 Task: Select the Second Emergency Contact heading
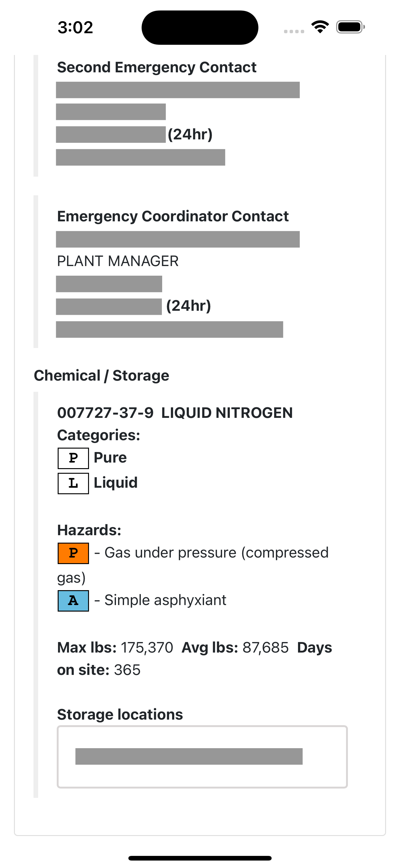pos(157,67)
